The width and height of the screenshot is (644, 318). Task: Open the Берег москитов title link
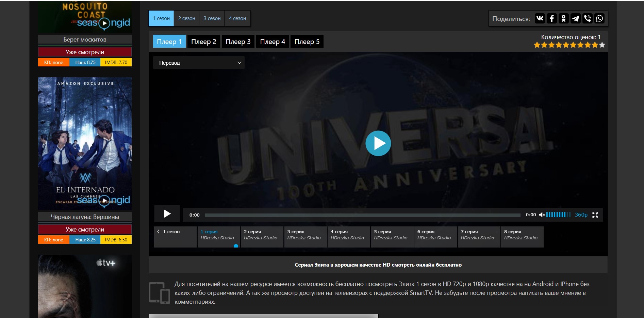[x=85, y=39]
